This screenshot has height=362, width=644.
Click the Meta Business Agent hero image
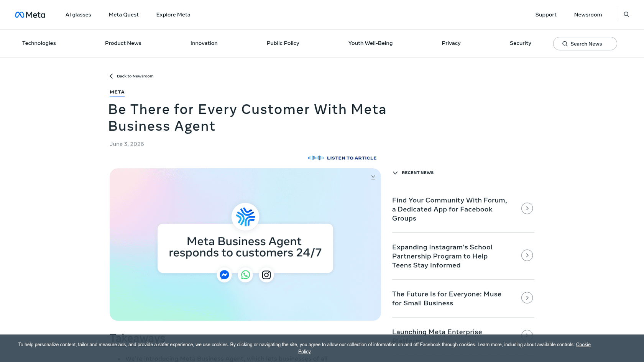[x=245, y=244]
